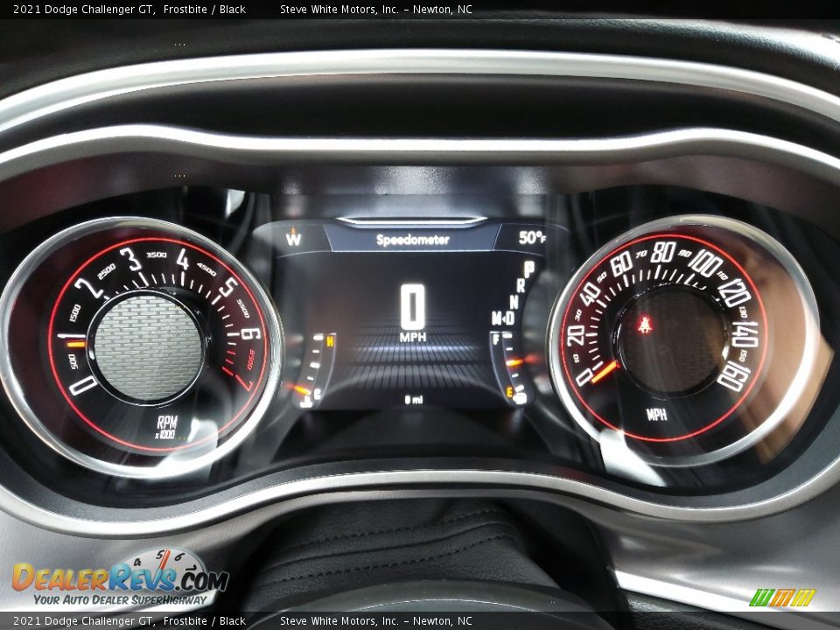The image size is (840, 630).
Task: Tap the fuel pump icon by E
Action: [x=520, y=397]
